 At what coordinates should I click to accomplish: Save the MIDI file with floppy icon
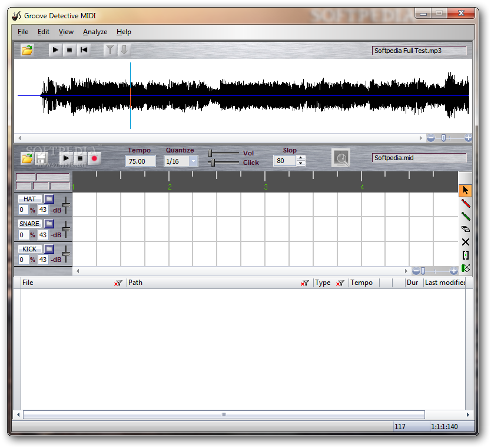[x=41, y=159]
